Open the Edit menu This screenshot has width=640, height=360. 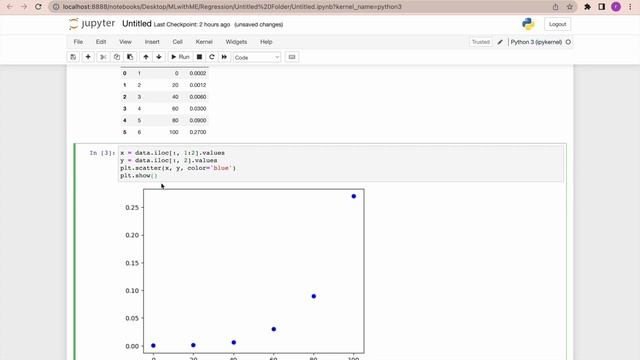(101, 42)
